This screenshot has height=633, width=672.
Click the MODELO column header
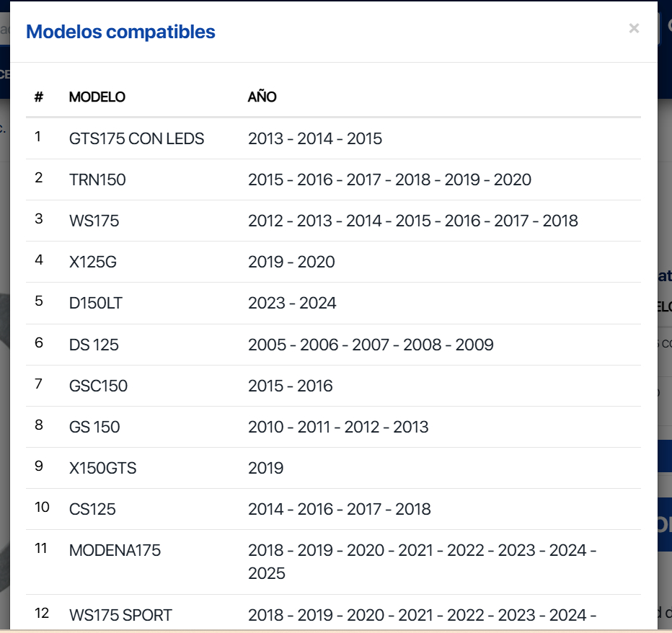[97, 97]
